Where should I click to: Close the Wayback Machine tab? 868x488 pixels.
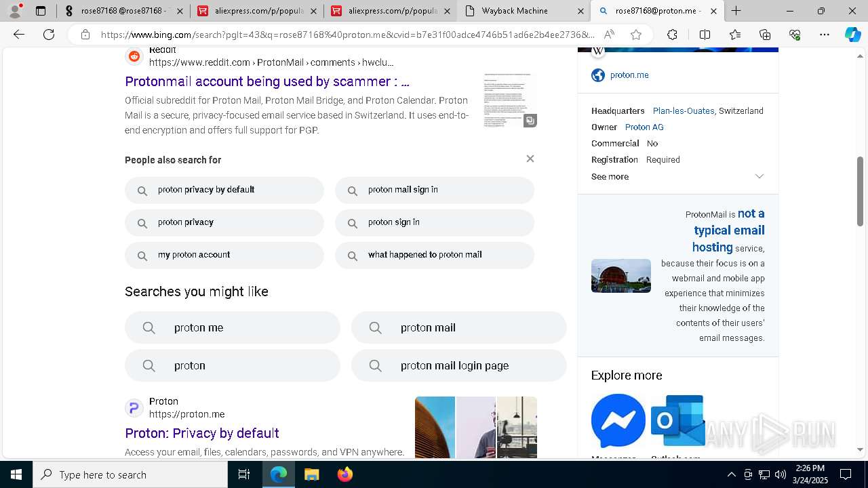click(580, 11)
